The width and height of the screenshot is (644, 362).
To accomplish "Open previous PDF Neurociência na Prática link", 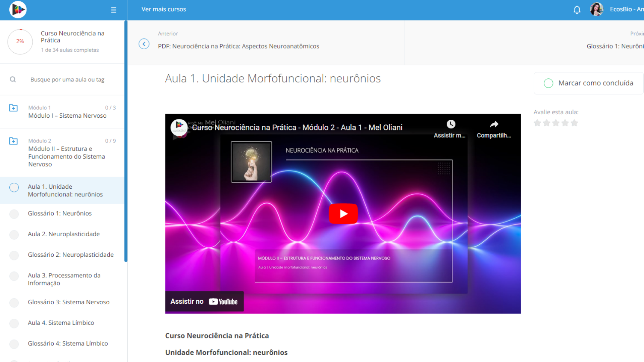I will 238,46.
